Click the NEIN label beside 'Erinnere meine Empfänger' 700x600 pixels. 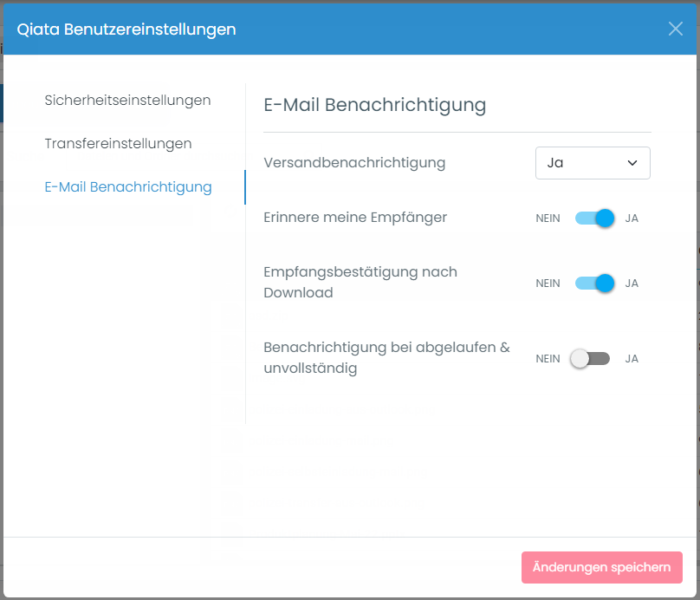click(548, 218)
